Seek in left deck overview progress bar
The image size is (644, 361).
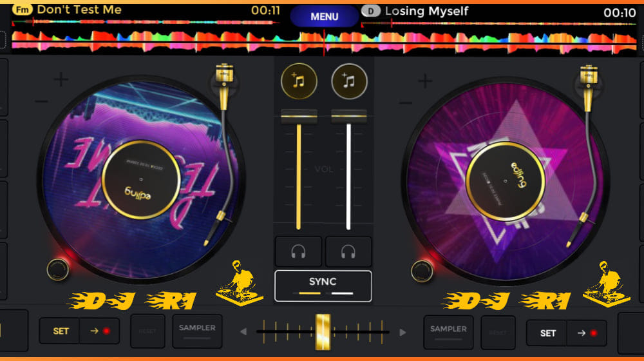146,22
